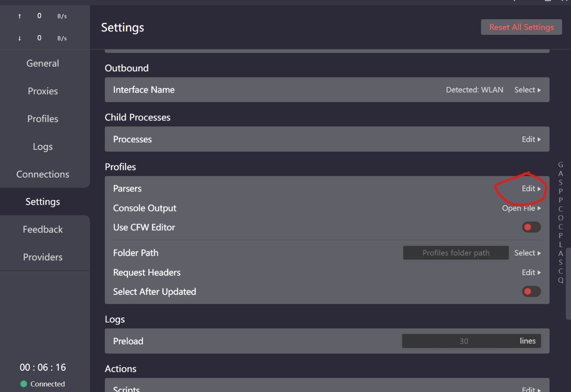Open the Parsers Edit option
This screenshot has height=392, width=571.
(531, 189)
